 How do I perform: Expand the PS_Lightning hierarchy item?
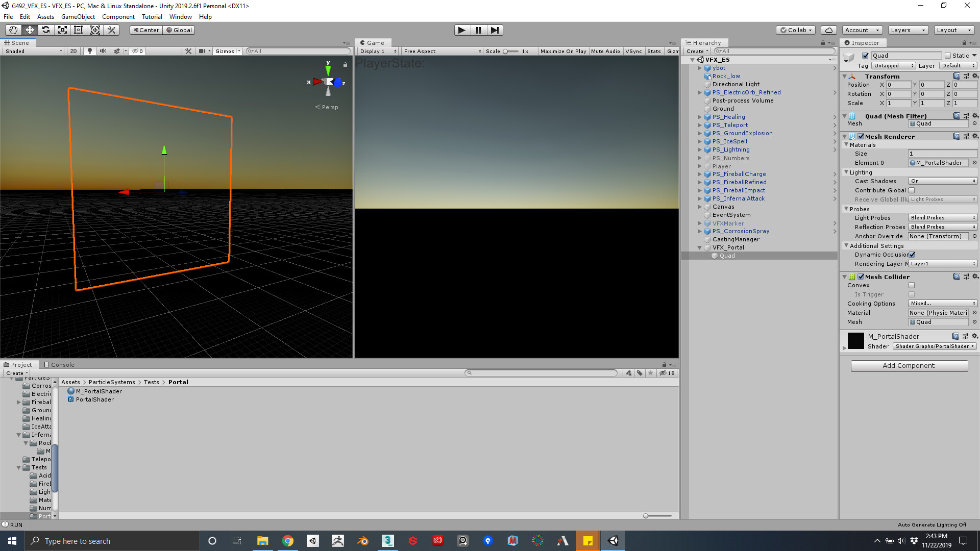pyautogui.click(x=699, y=149)
